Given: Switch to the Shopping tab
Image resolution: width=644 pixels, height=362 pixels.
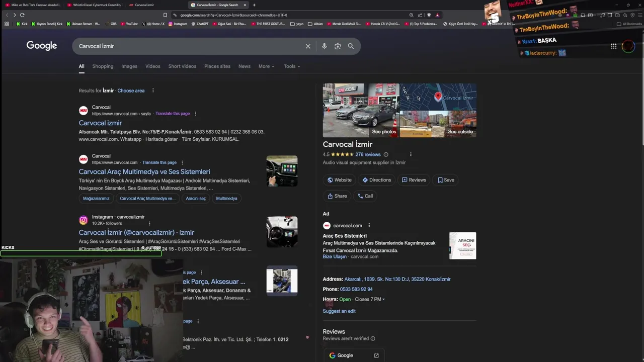Looking at the screenshot, I should pyautogui.click(x=103, y=66).
